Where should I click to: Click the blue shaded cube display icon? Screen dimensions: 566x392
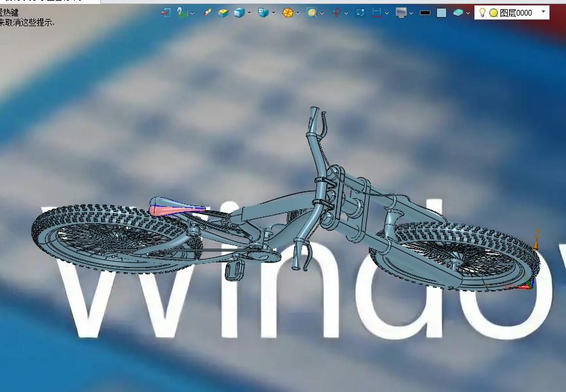coord(239,13)
